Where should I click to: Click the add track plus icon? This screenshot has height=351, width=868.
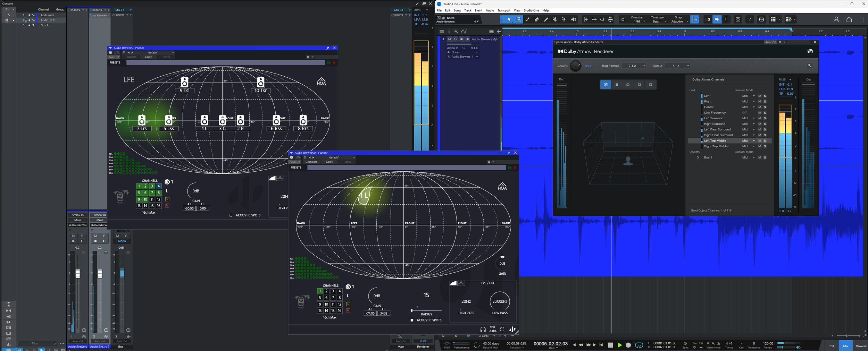[499, 32]
